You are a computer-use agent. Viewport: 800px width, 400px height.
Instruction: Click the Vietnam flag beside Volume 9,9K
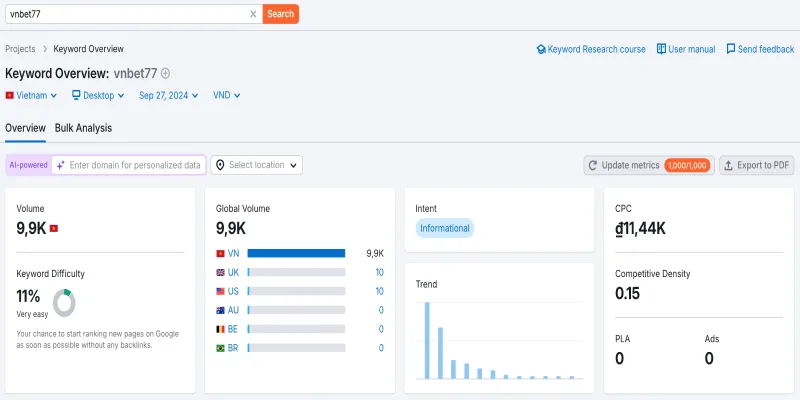tap(54, 229)
